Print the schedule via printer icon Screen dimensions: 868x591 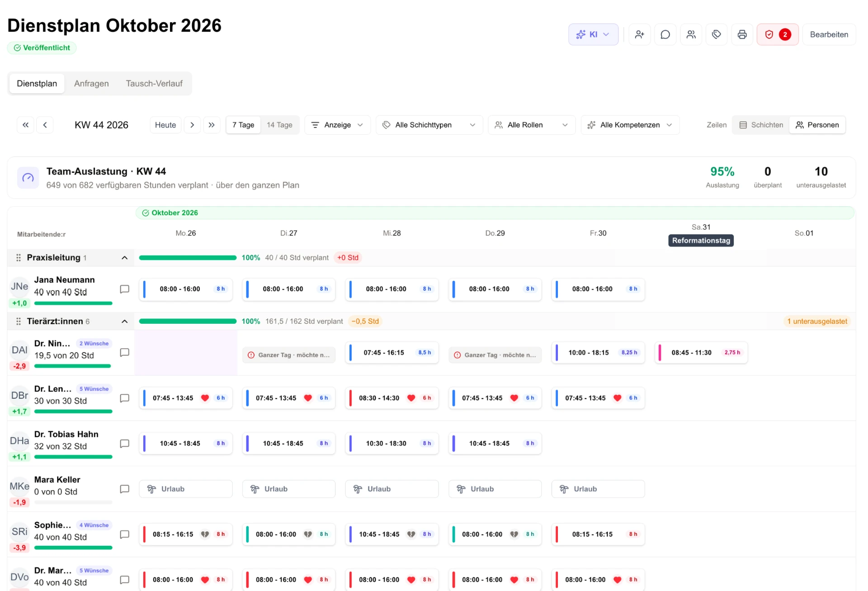pos(742,34)
